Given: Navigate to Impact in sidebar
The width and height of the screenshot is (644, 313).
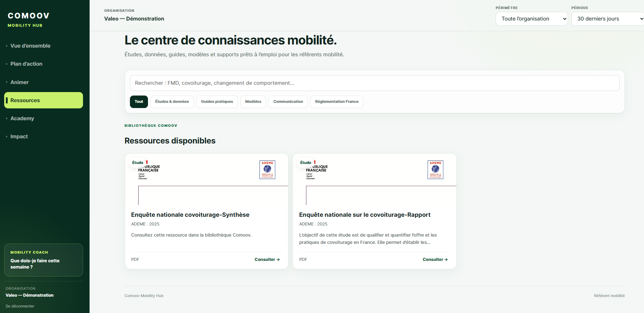Looking at the screenshot, I should 43,137.
